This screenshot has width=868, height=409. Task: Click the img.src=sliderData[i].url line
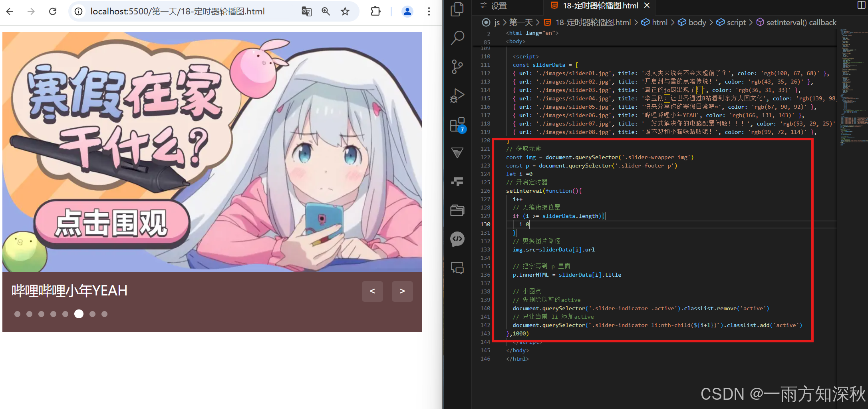tap(554, 249)
